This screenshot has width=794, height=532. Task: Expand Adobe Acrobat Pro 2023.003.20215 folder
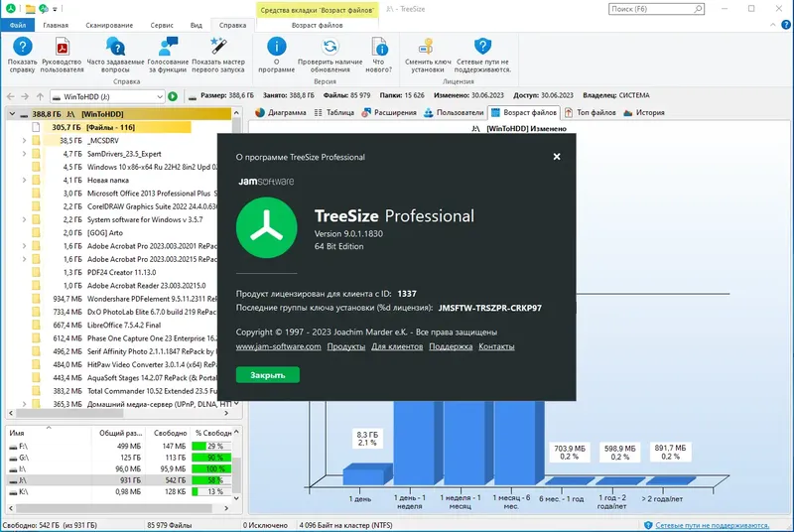24,259
